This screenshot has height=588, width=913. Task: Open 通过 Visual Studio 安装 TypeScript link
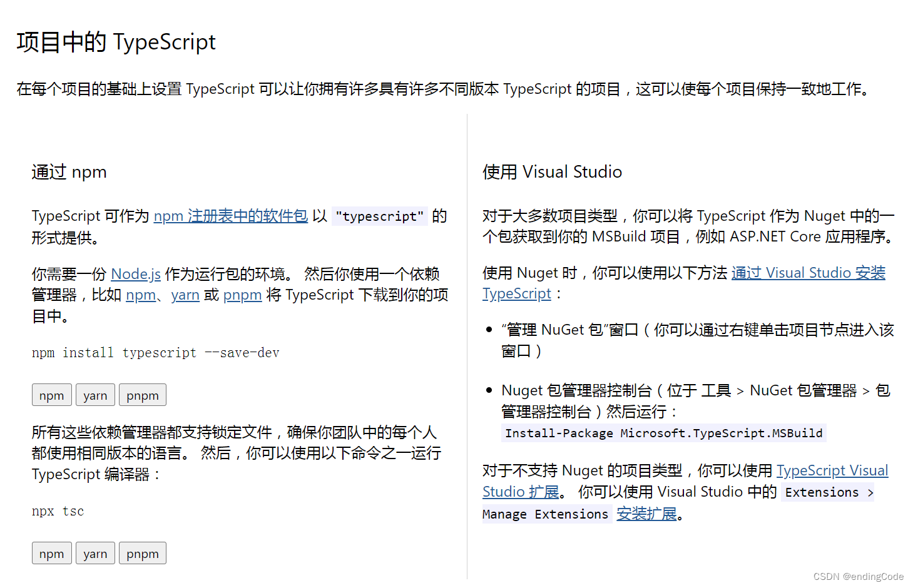pyautogui.click(x=808, y=273)
